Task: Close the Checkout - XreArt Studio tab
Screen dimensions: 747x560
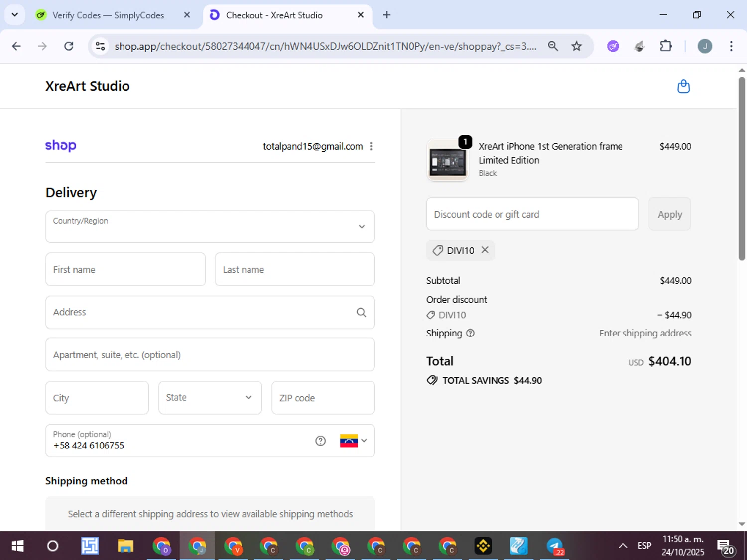Action: pyautogui.click(x=361, y=15)
